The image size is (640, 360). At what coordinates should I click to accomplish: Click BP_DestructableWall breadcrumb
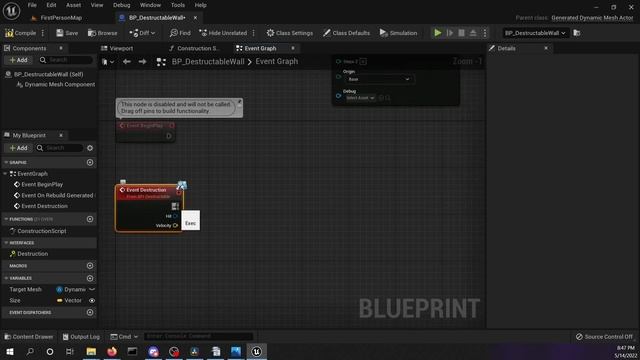pyautogui.click(x=208, y=62)
